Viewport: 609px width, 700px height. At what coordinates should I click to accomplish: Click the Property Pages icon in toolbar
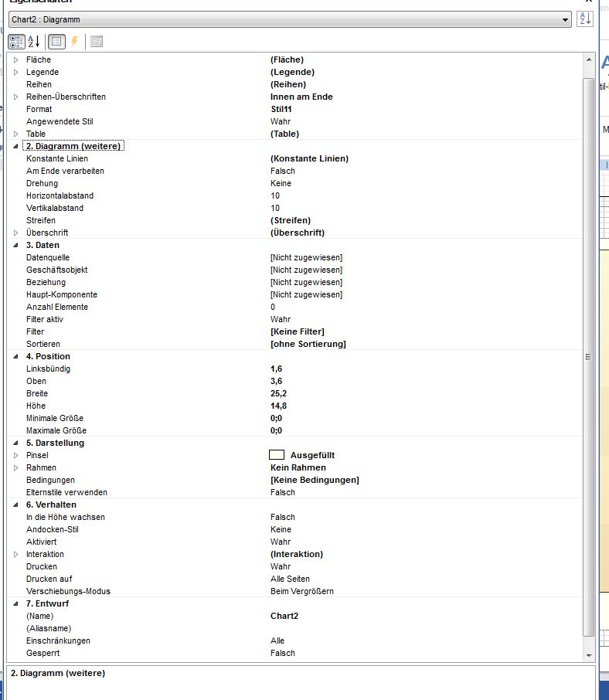(97, 42)
